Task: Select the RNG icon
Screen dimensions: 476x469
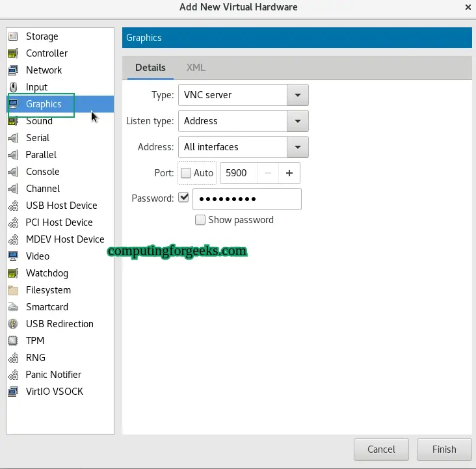Action: click(x=13, y=358)
